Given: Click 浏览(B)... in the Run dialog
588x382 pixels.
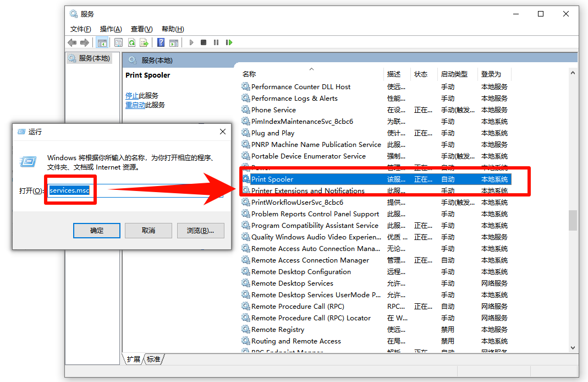Looking at the screenshot, I should tap(200, 231).
